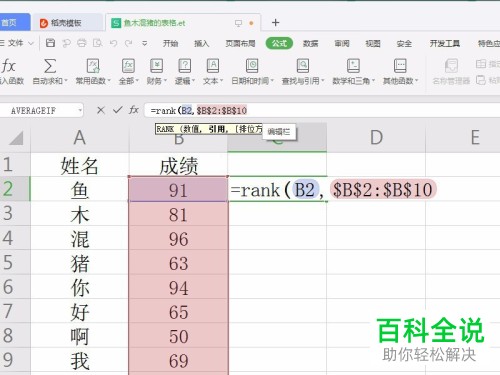This screenshot has height=375, width=500.
Task: Click the Print icon in quick toolbar
Action: (x=82, y=43)
